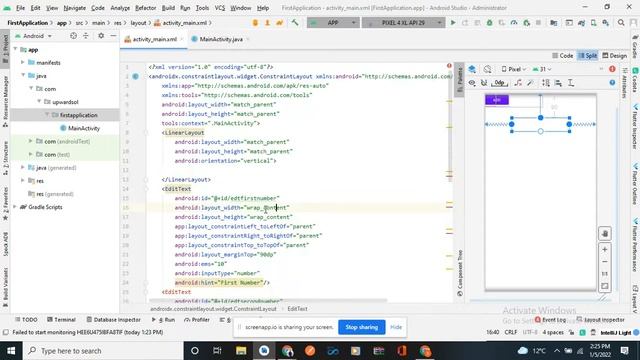Open Chrome in the taskbar
This screenshot has width=640, height=360.
point(287,351)
